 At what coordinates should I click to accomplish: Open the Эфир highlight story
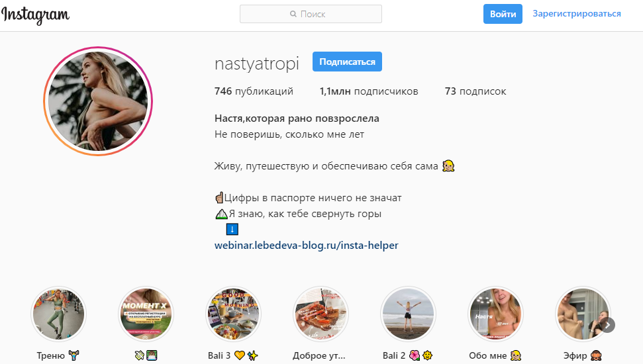click(x=583, y=314)
